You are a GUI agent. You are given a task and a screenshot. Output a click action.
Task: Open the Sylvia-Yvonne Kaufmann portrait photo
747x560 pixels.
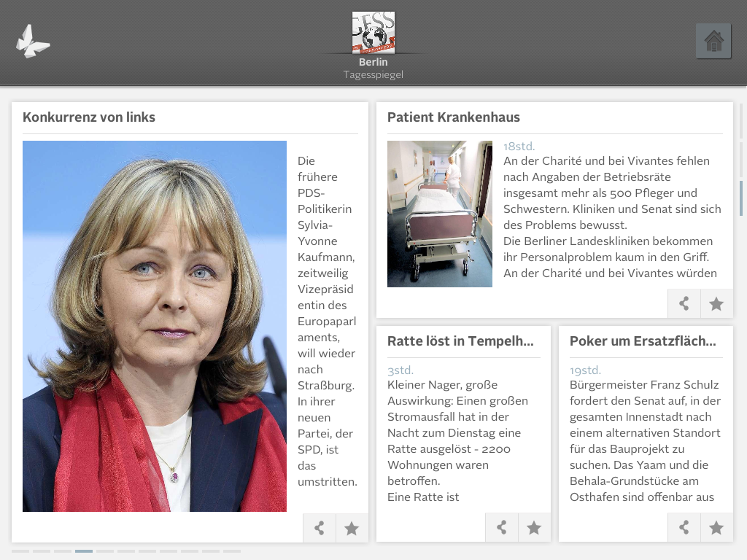click(155, 326)
